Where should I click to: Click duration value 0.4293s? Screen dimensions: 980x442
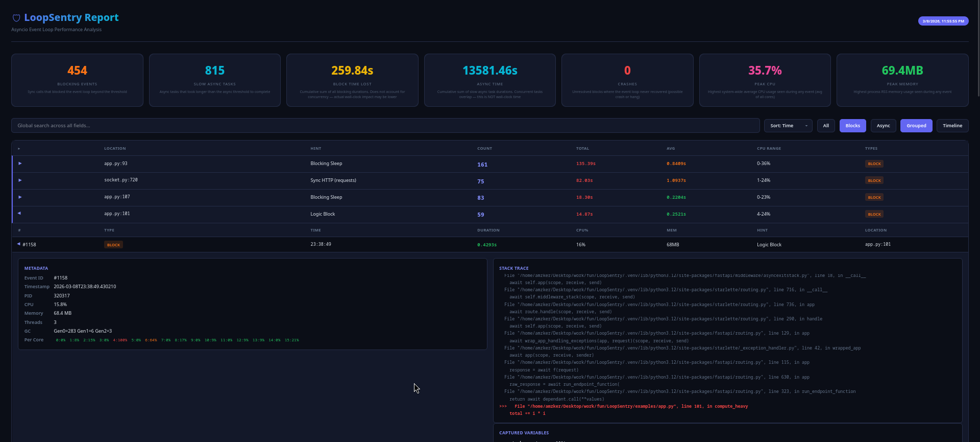point(487,245)
